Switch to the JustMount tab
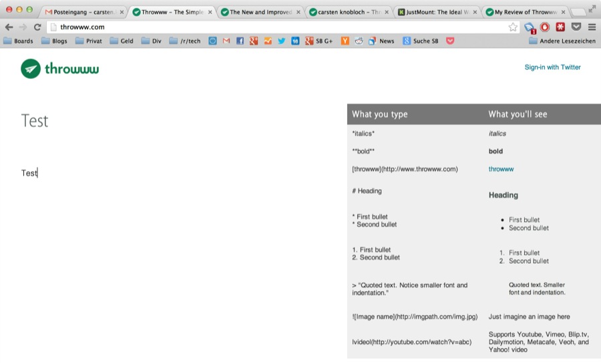 pos(437,12)
